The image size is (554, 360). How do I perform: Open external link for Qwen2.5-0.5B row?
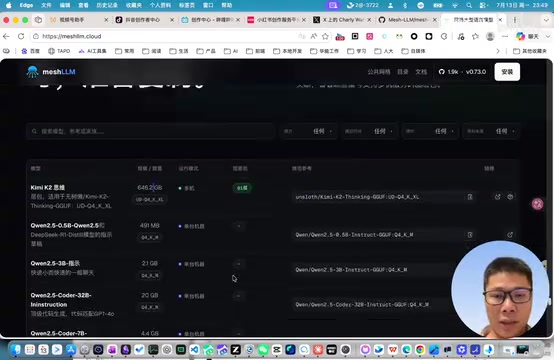pos(510,235)
